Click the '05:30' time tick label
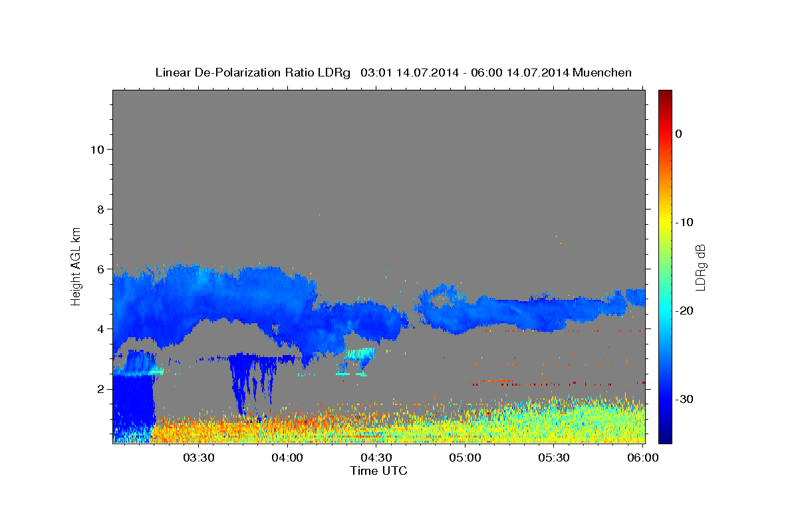798x532 pixels. [553, 458]
